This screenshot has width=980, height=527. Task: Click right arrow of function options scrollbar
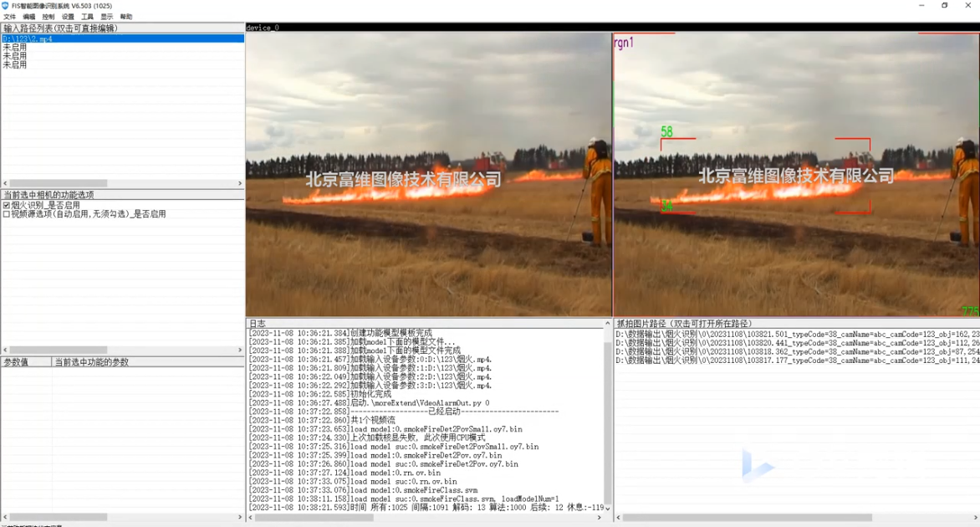(240, 350)
